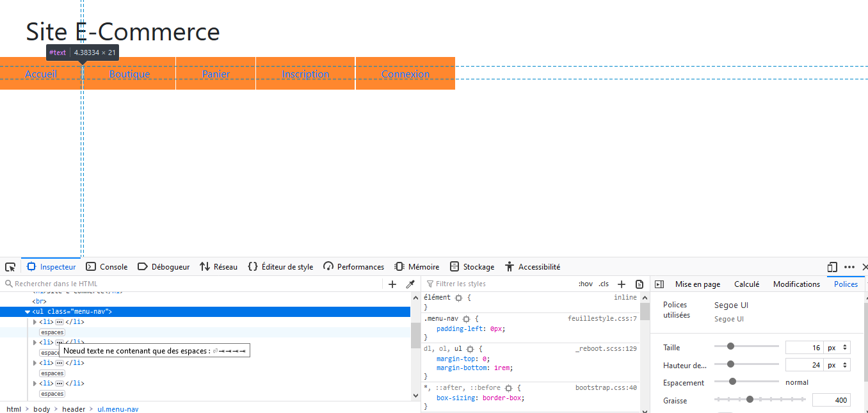Open responsive design mode
Viewport: 868px width, 413px height.
pos(832,267)
